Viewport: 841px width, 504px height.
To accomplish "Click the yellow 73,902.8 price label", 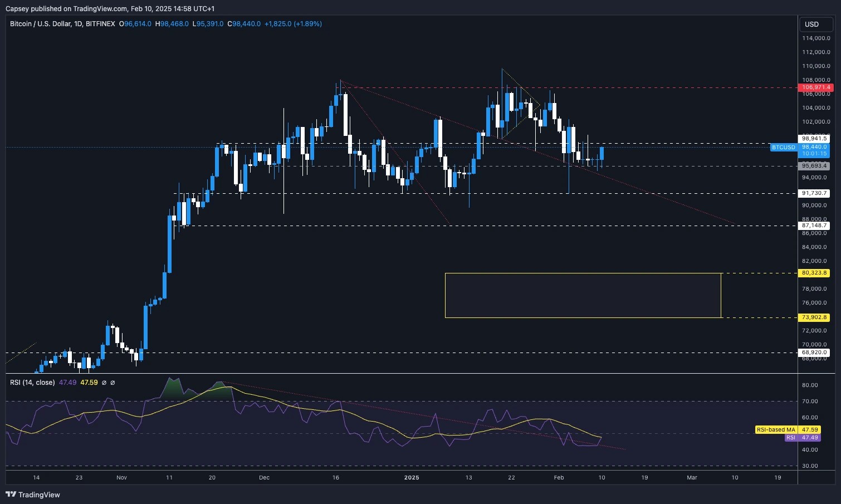I will pyautogui.click(x=815, y=317).
